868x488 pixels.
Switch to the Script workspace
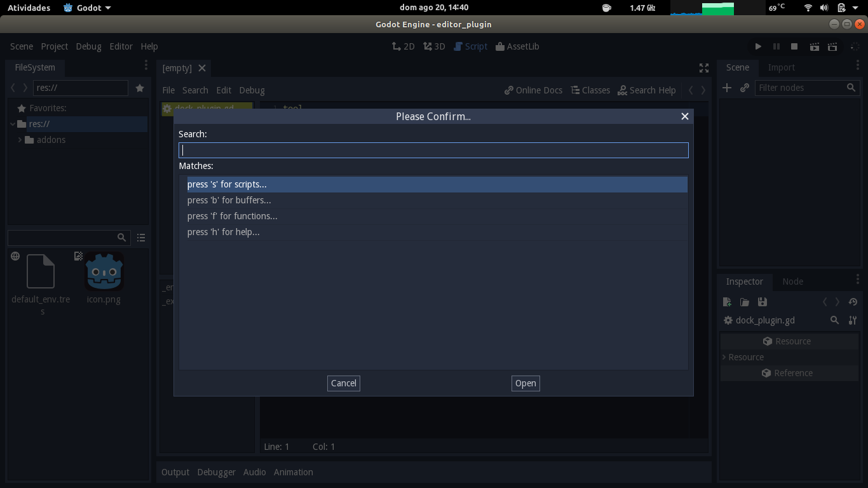[x=471, y=46]
